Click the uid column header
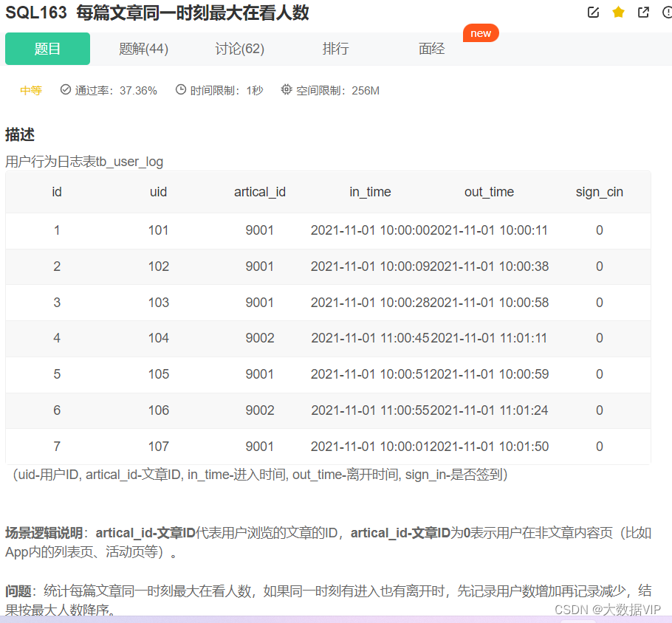 (x=158, y=192)
